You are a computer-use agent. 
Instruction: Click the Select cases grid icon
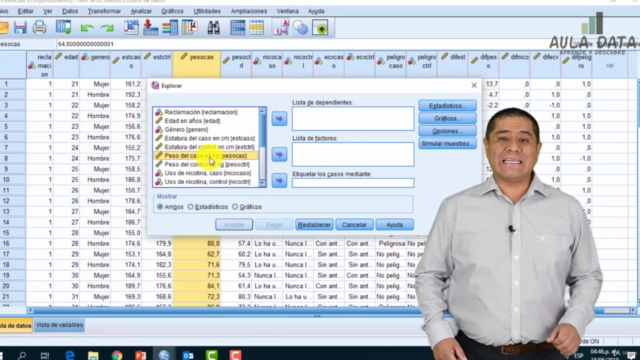257,28
